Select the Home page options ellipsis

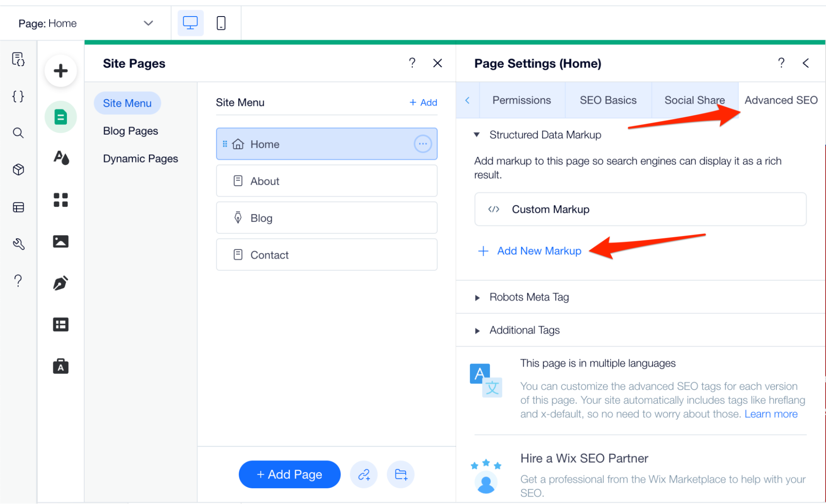422,144
